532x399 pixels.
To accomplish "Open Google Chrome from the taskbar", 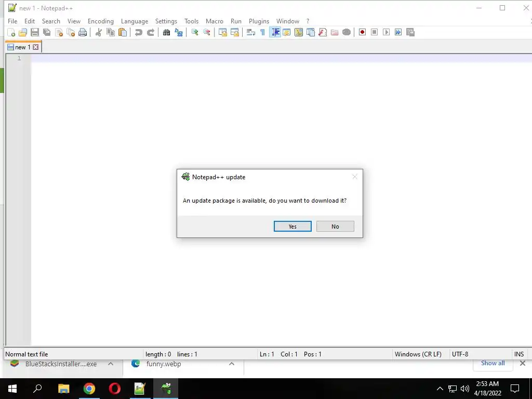I will click(x=89, y=389).
